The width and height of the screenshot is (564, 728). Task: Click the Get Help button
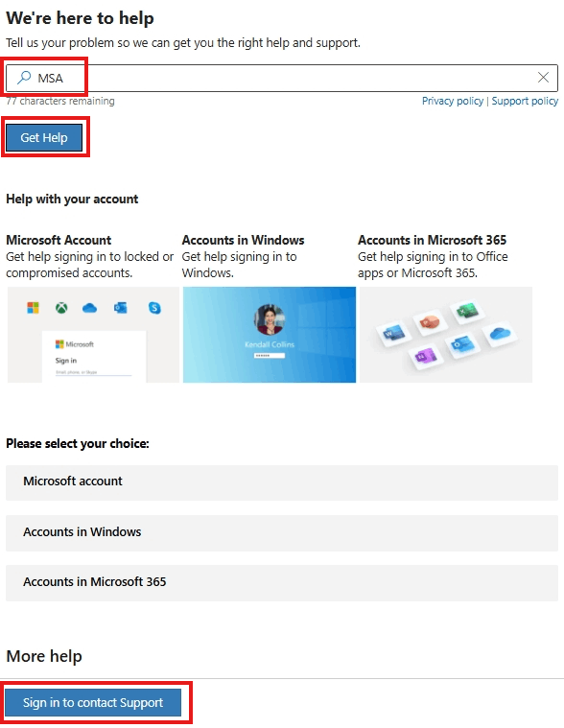(x=44, y=137)
